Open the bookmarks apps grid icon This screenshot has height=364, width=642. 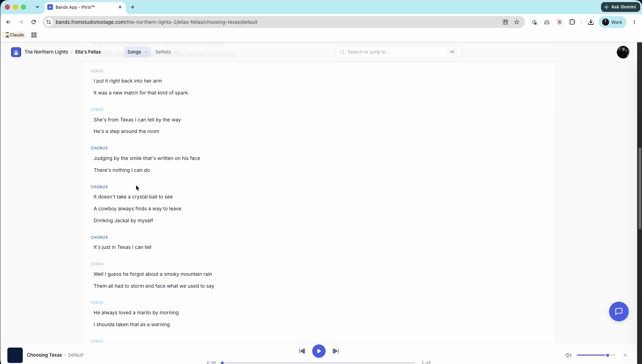(x=34, y=35)
